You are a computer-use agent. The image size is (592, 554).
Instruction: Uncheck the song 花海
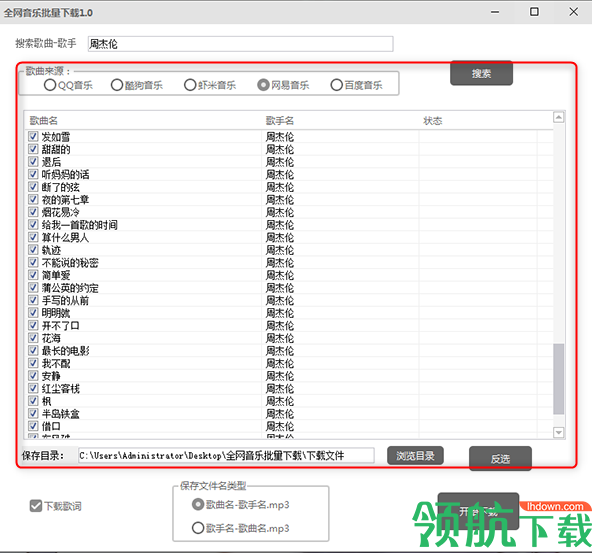33,338
